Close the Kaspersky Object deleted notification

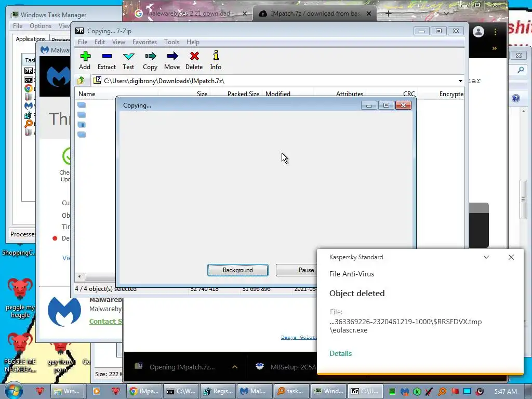pyautogui.click(x=511, y=257)
